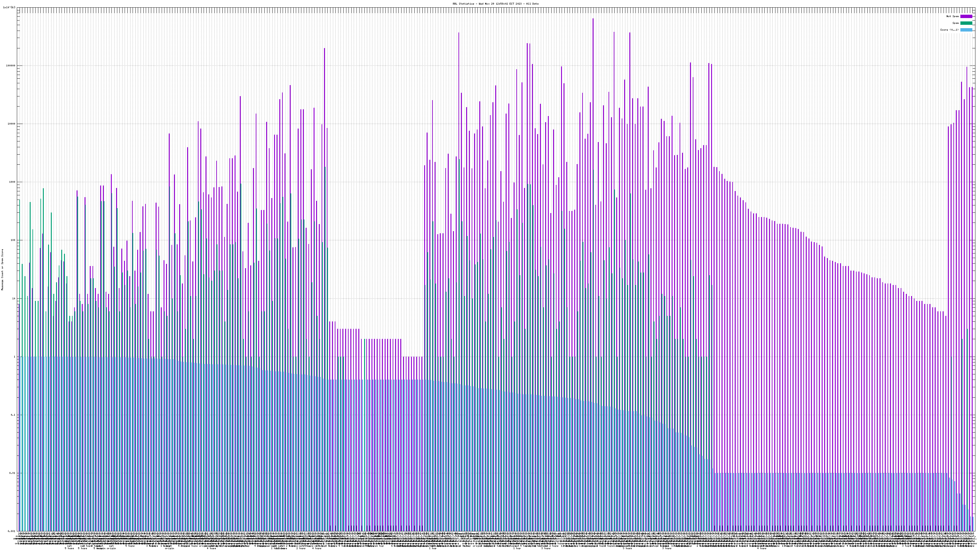Click 'RBL Statistics' in the chart title
This screenshot has height=551, width=980.
coord(464,4)
